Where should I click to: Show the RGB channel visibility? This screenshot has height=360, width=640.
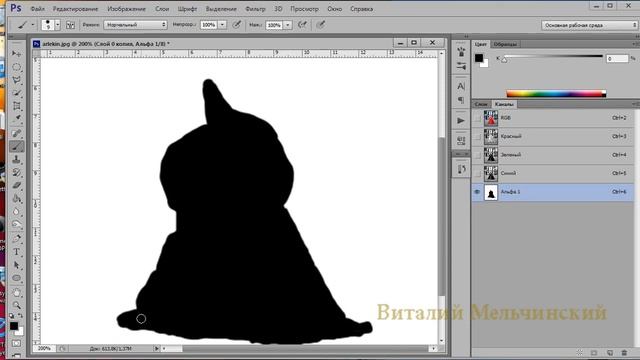click(x=477, y=118)
